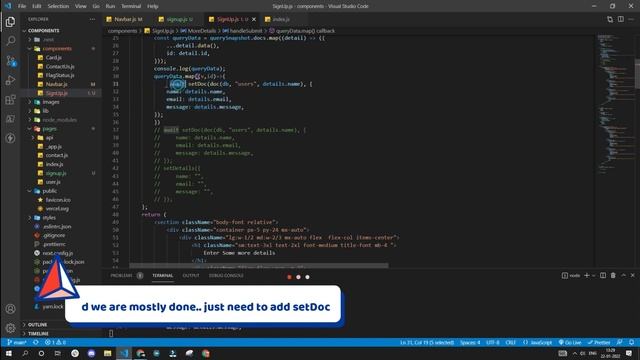Close the terminal panel

pos(633,276)
